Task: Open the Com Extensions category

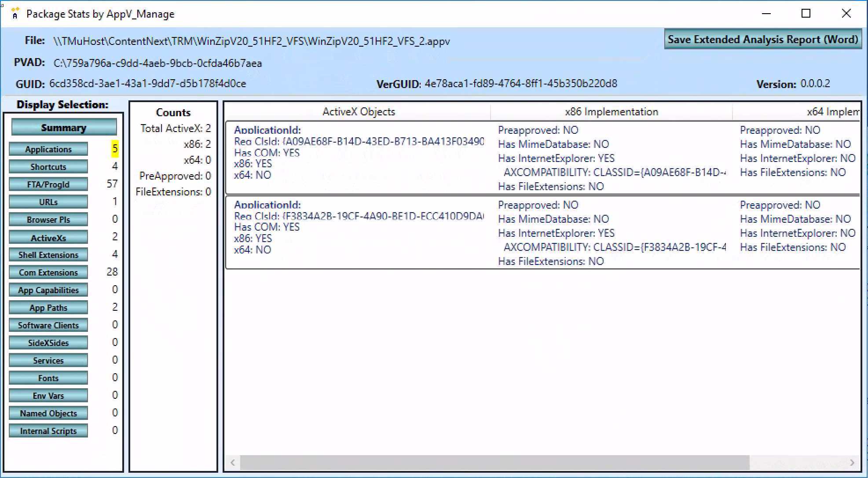Action: coord(48,272)
